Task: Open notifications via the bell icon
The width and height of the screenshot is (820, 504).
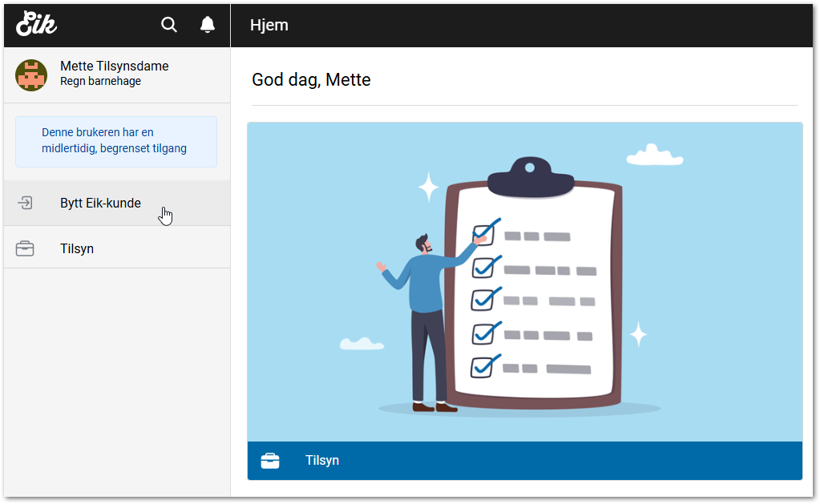Action: click(208, 25)
